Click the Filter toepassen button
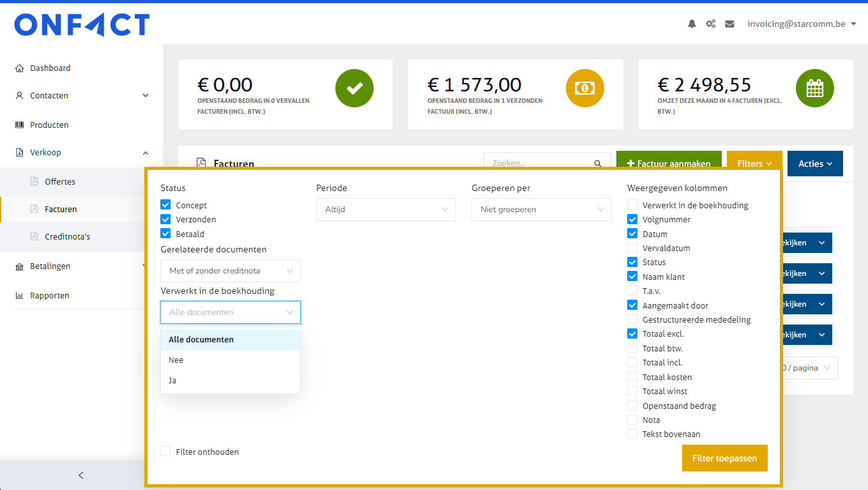Image resolution: width=868 pixels, height=490 pixels. pyautogui.click(x=724, y=458)
